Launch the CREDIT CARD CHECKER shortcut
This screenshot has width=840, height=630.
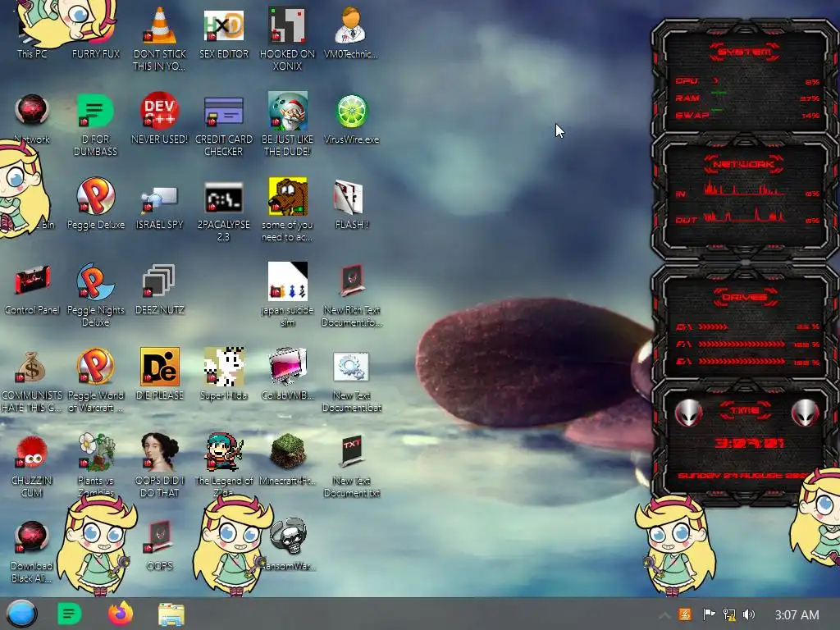click(x=224, y=111)
